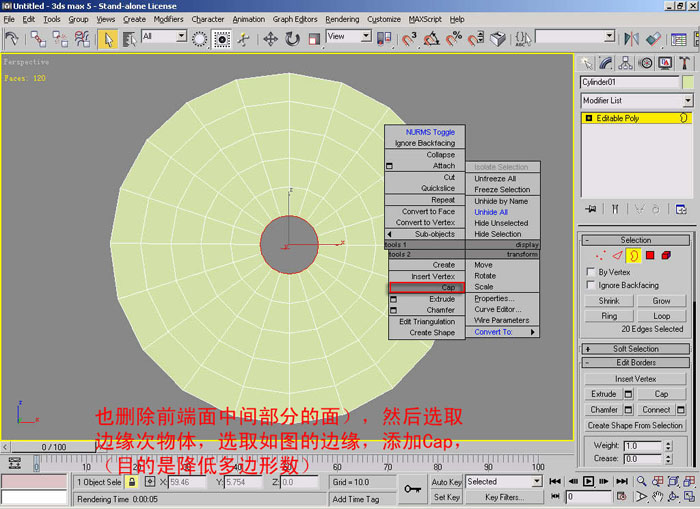Collapse the Edit Borders rollout

pos(636,363)
